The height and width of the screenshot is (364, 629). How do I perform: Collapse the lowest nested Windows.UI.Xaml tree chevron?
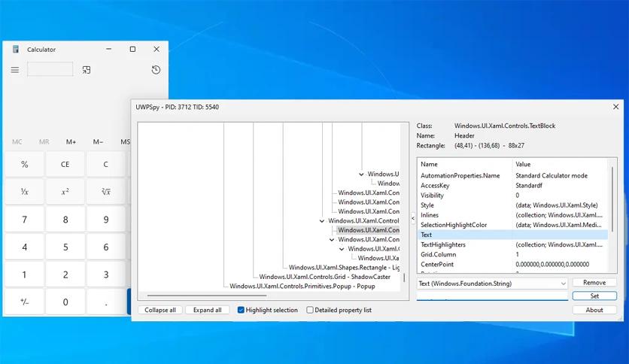click(342, 249)
